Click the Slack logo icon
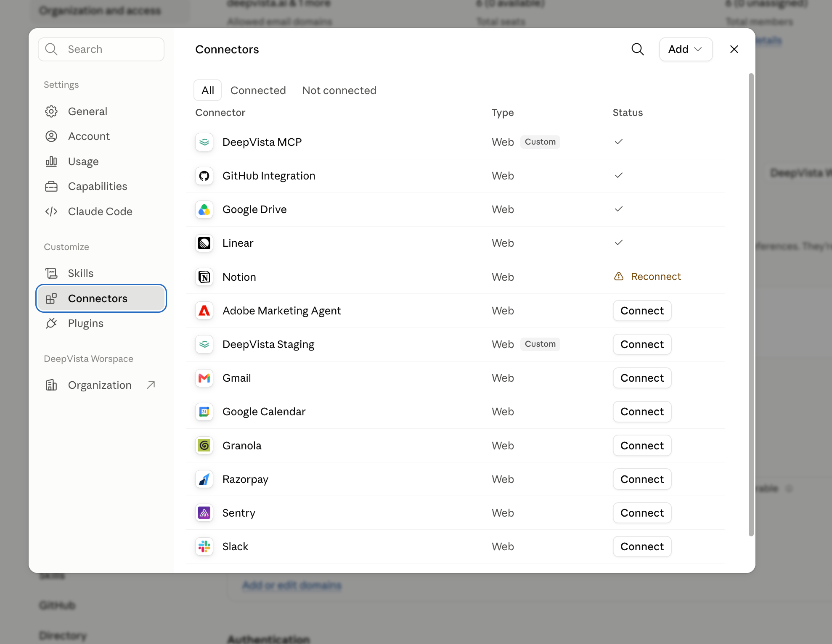 [204, 546]
